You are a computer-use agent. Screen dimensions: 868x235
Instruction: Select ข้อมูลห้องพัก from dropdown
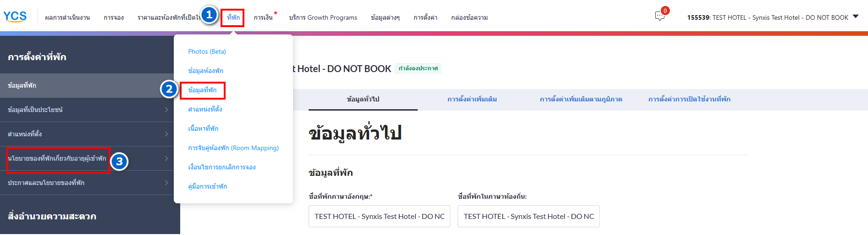click(205, 71)
